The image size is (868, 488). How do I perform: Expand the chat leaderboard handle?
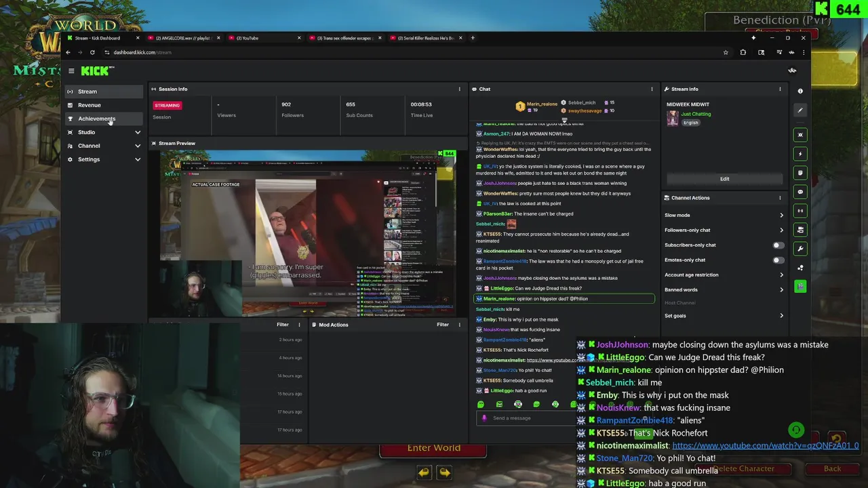(564, 121)
